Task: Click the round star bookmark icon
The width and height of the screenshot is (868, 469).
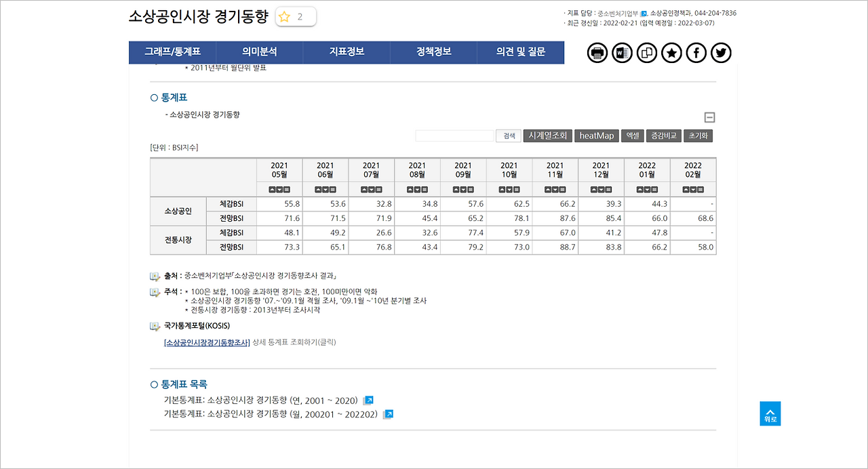Action: 671,52
